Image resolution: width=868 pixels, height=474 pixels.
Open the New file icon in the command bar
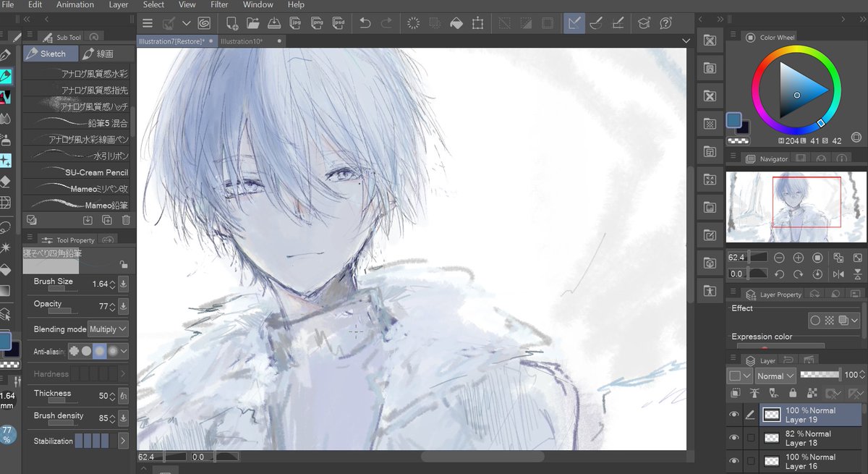point(232,23)
